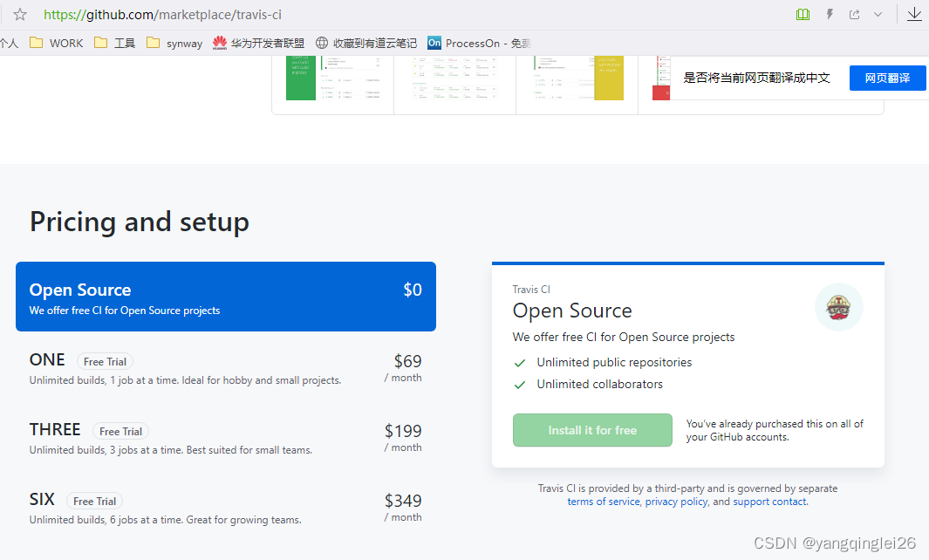Click the ProcessOn 'On' bookmark icon

coord(434,43)
